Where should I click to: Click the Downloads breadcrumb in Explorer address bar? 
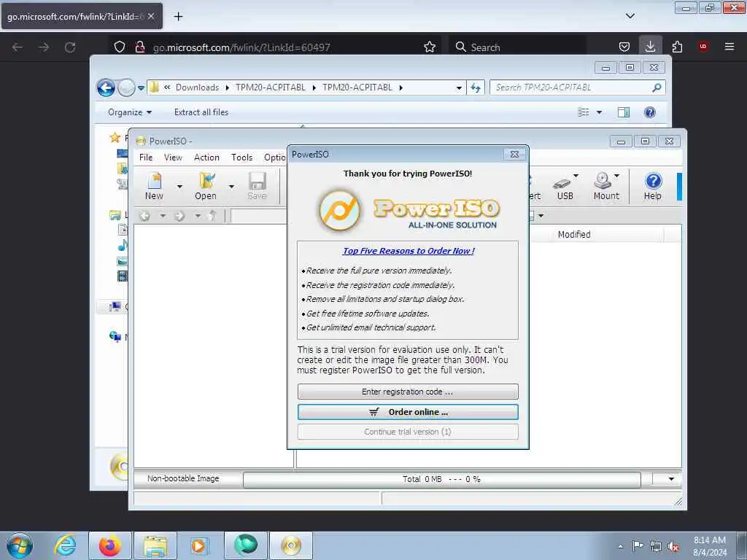point(197,87)
